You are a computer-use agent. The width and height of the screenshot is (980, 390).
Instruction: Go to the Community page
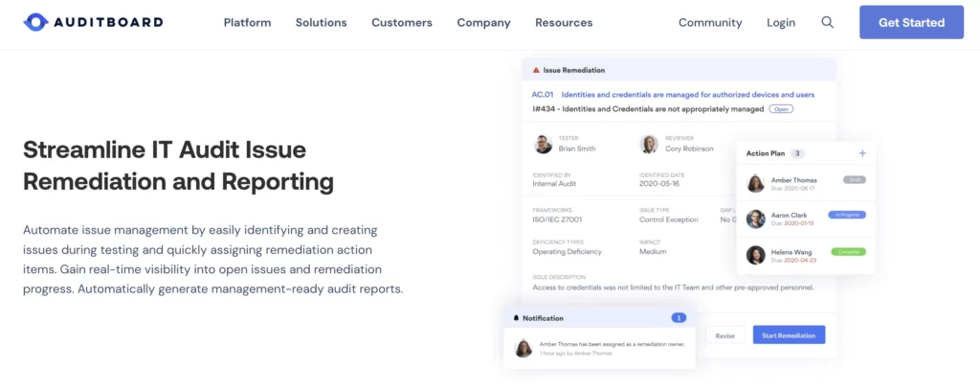click(710, 23)
